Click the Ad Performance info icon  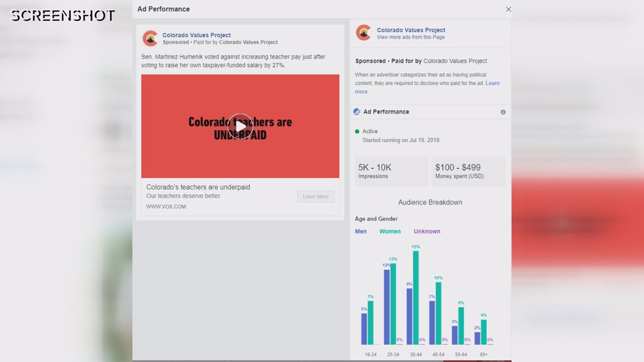[503, 112]
